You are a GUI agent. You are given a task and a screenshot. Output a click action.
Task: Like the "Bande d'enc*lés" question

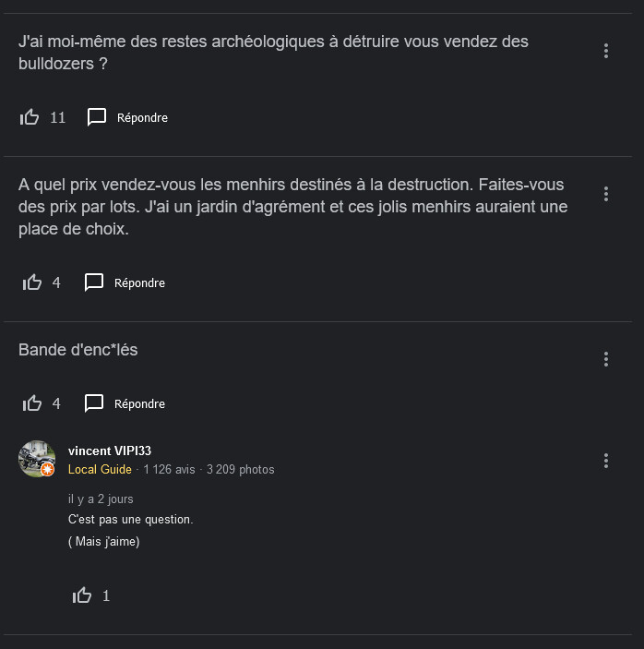(32, 403)
